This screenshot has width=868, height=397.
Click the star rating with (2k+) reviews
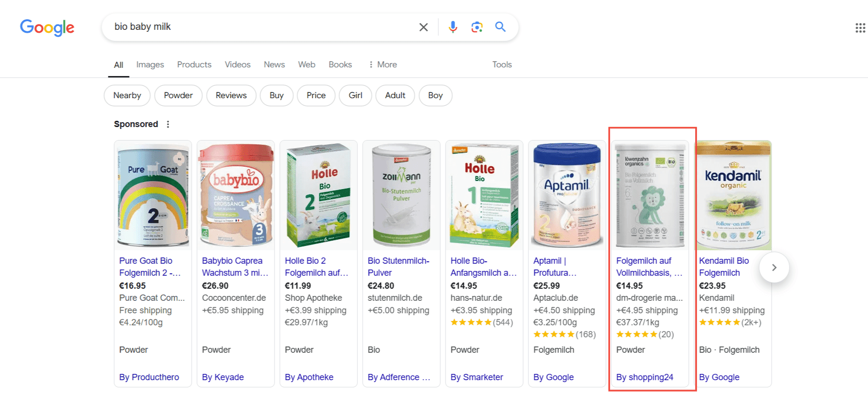coord(730,322)
